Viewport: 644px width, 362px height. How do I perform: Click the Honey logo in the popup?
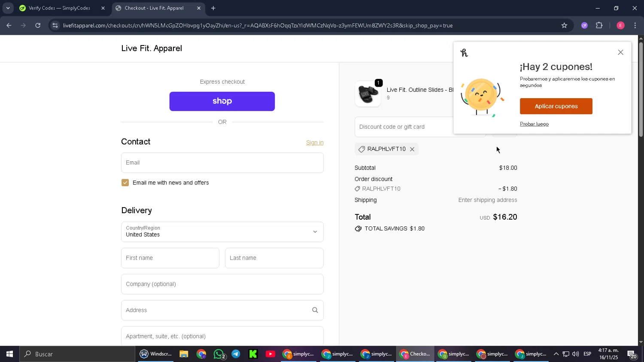point(464,53)
